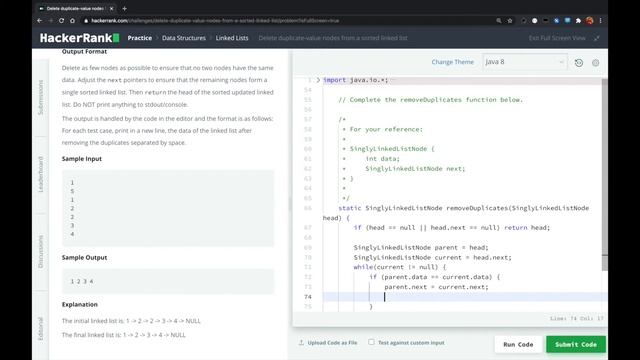Viewport: 640px width, 360px height.
Task: Open the Discussions side tab
Action: 40,251
